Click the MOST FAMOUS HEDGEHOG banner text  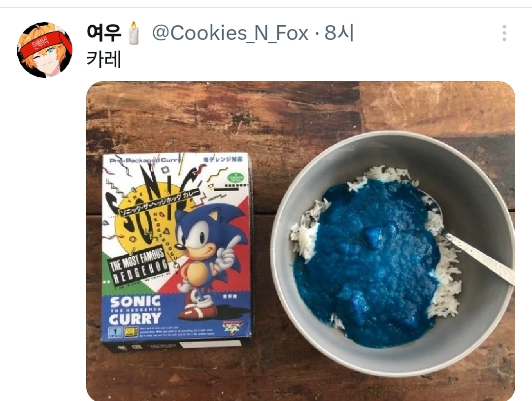coord(140,267)
